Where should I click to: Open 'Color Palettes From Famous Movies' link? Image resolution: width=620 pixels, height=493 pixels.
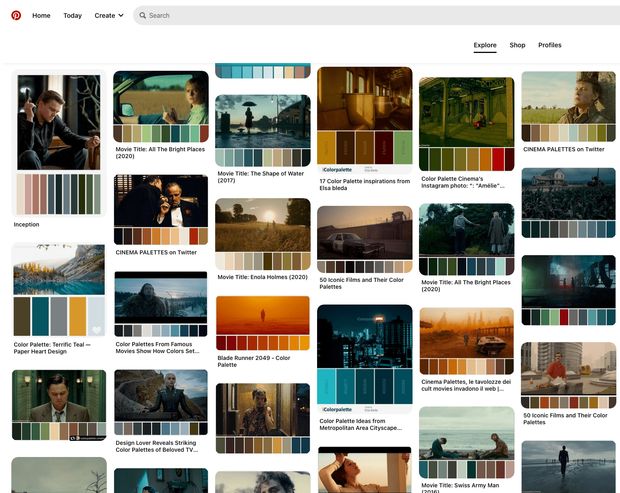pyautogui.click(x=157, y=348)
